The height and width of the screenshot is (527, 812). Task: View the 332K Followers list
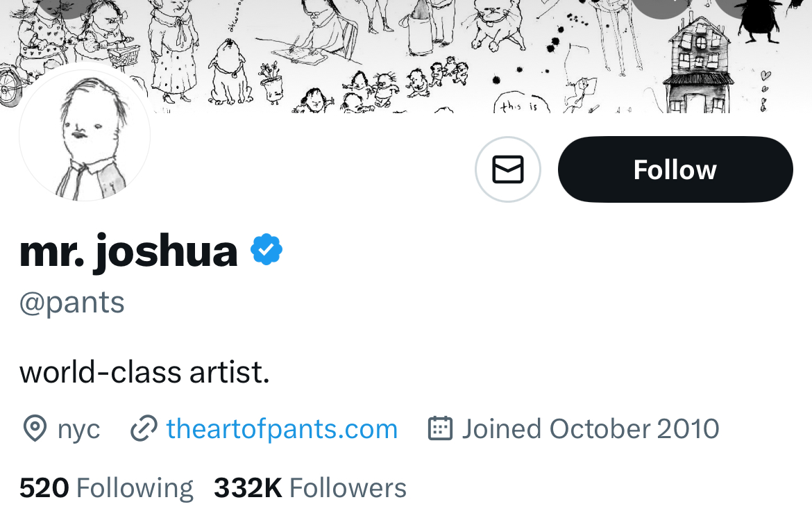310,488
